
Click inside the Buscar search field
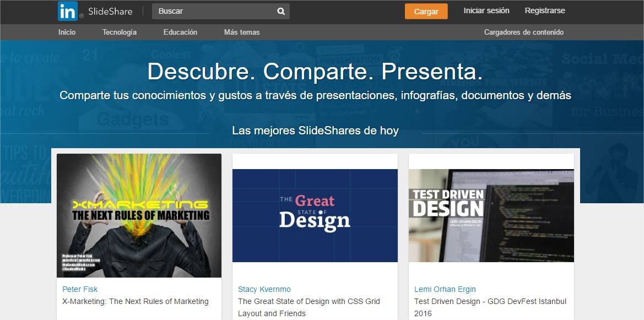click(215, 11)
